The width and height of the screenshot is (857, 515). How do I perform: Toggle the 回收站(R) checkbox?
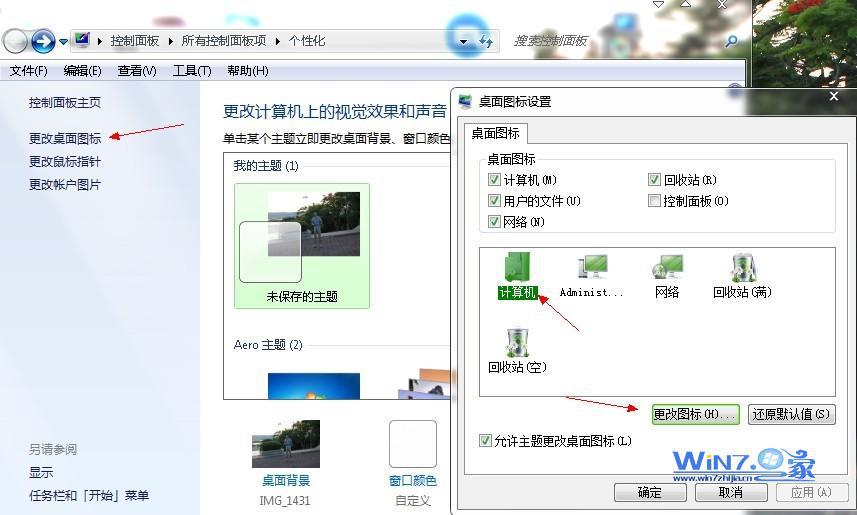tap(654, 180)
